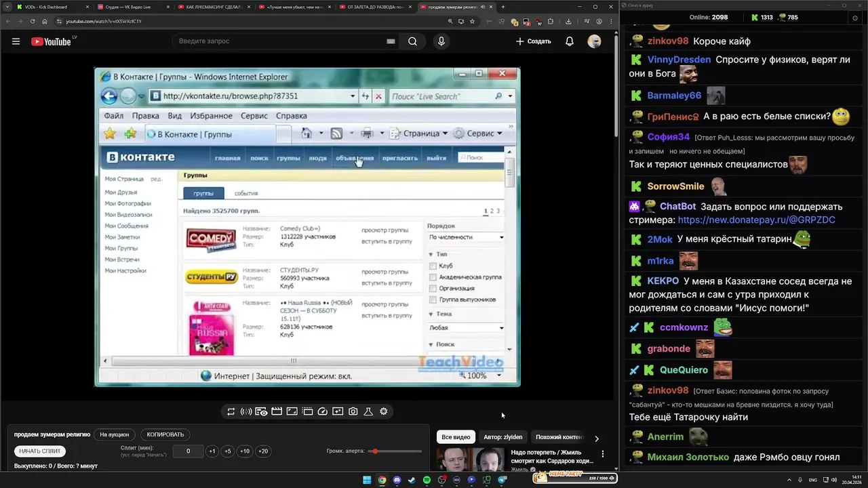Click the resize video player icon

point(292,411)
